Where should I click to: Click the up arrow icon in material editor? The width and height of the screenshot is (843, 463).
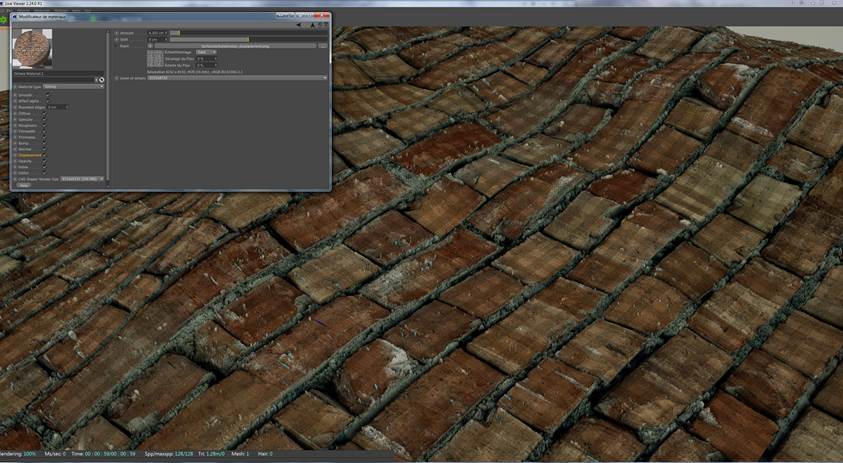(312, 25)
